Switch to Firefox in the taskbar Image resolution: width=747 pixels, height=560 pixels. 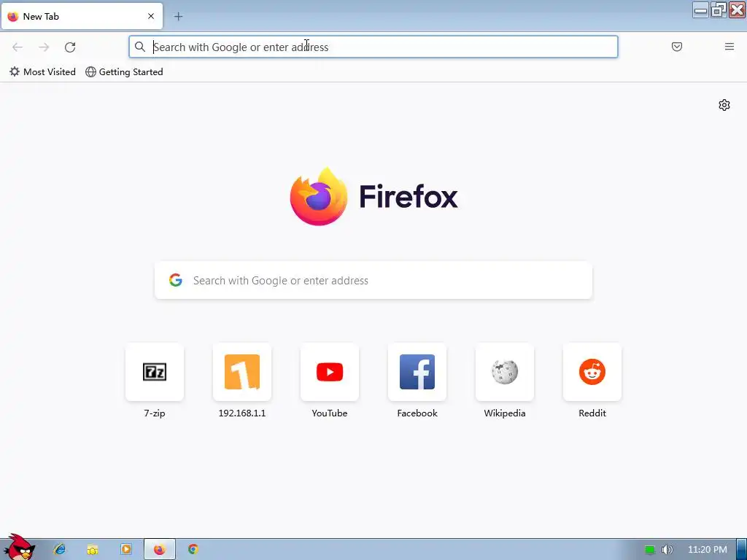[x=160, y=550]
